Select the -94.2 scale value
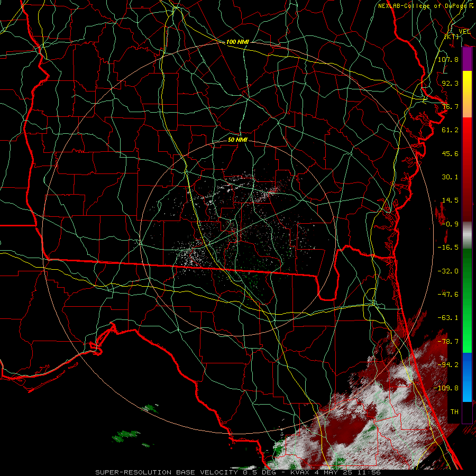This screenshot has height=476, width=476. point(448,365)
